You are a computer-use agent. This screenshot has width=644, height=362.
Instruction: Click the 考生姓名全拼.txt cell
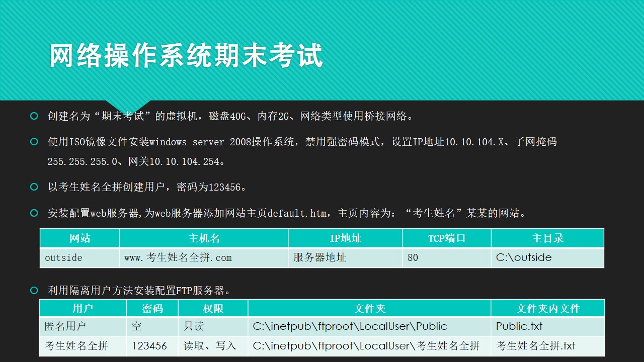548,346
